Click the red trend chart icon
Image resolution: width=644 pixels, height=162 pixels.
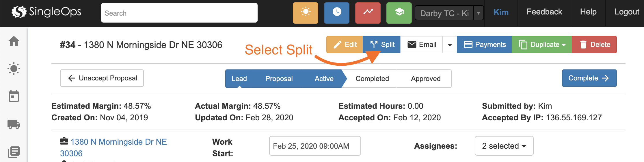[x=368, y=13]
